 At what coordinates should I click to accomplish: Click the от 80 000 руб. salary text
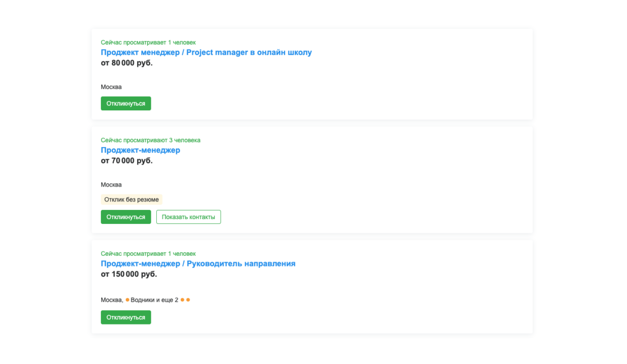point(127,63)
